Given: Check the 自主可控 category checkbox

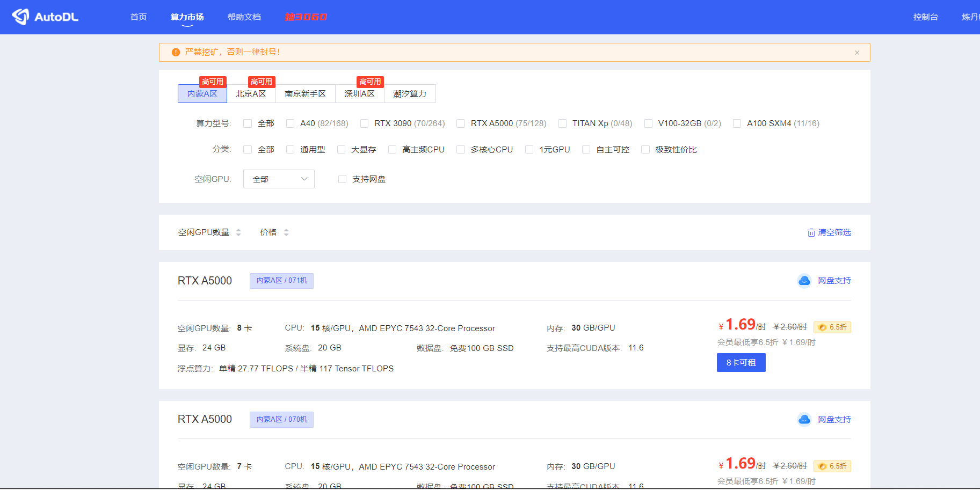Looking at the screenshot, I should pos(586,150).
